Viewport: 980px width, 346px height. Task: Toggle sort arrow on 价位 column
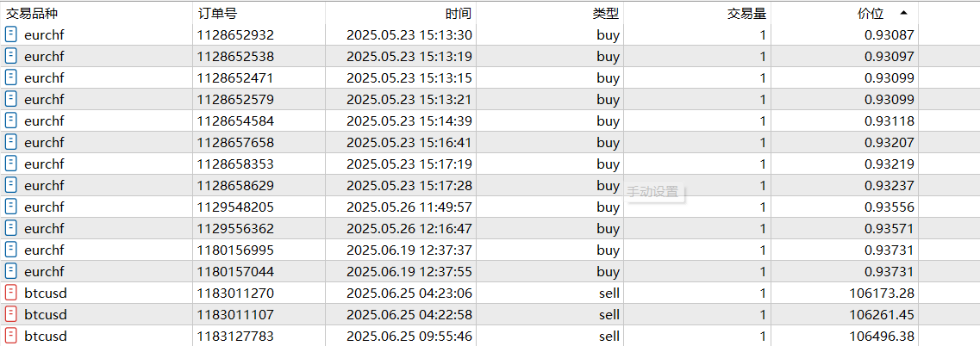(x=904, y=13)
